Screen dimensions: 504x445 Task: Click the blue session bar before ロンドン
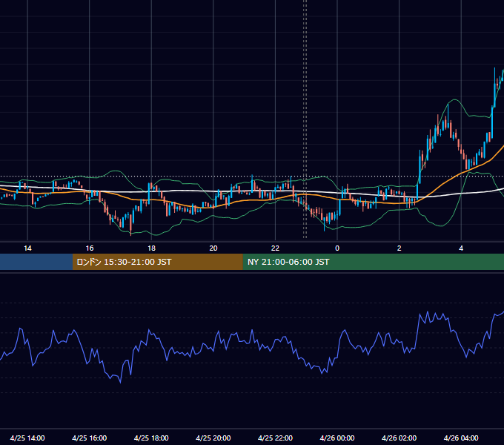pos(36,262)
